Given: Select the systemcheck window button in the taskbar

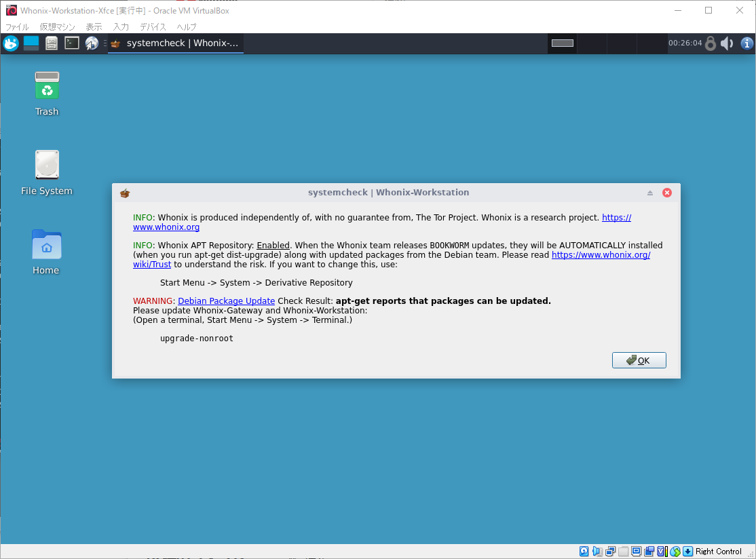Looking at the screenshot, I should (x=175, y=43).
